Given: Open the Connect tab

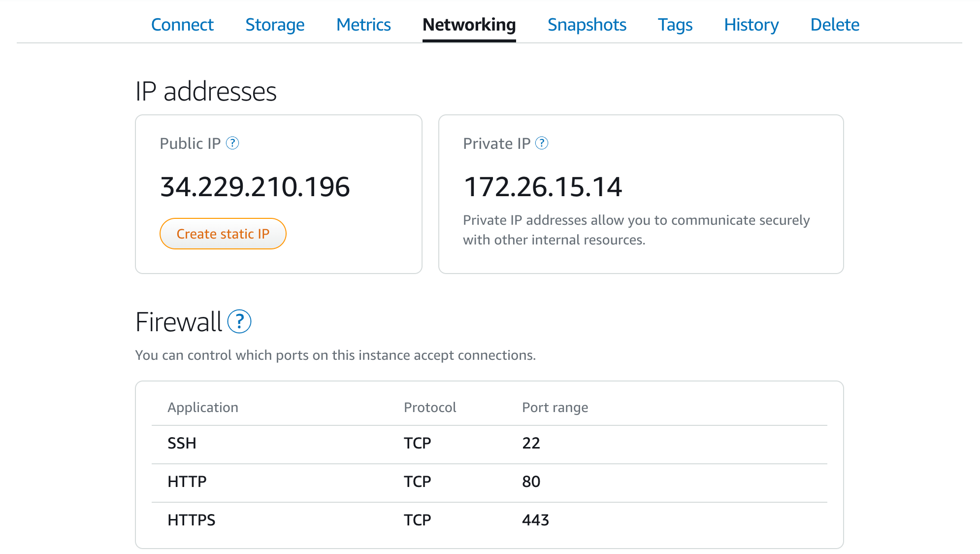Looking at the screenshot, I should point(182,25).
